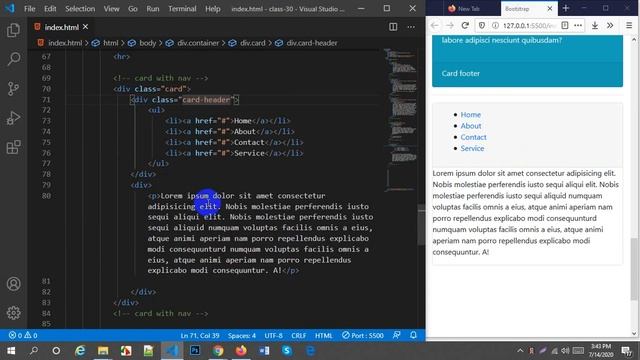Change language mode via HTML status item
Screen dimensions: 640x360
click(x=324, y=336)
